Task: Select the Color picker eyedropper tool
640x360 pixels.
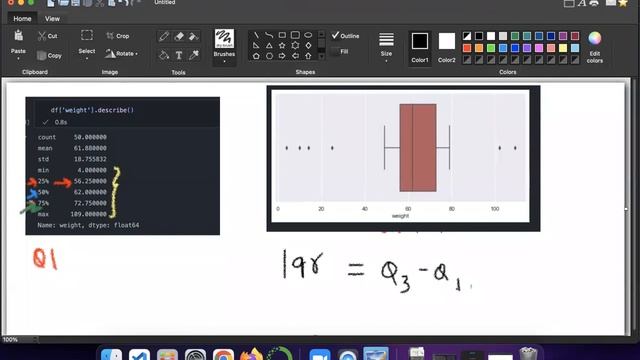Action: [x=193, y=55]
